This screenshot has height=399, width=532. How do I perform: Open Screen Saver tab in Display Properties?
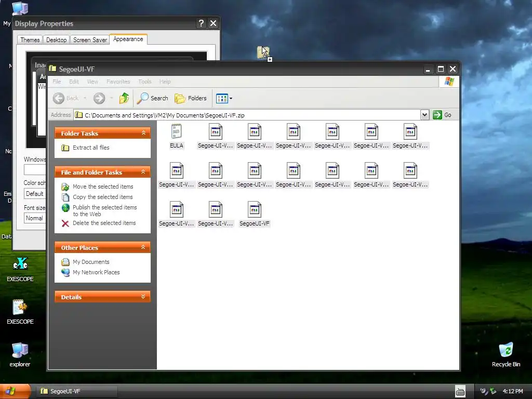click(x=90, y=39)
